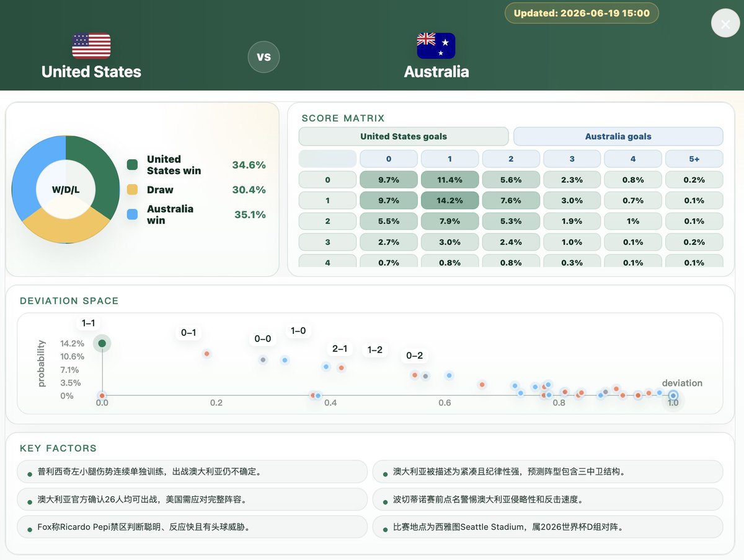
Task: Click the round vs badge
Action: [263, 57]
